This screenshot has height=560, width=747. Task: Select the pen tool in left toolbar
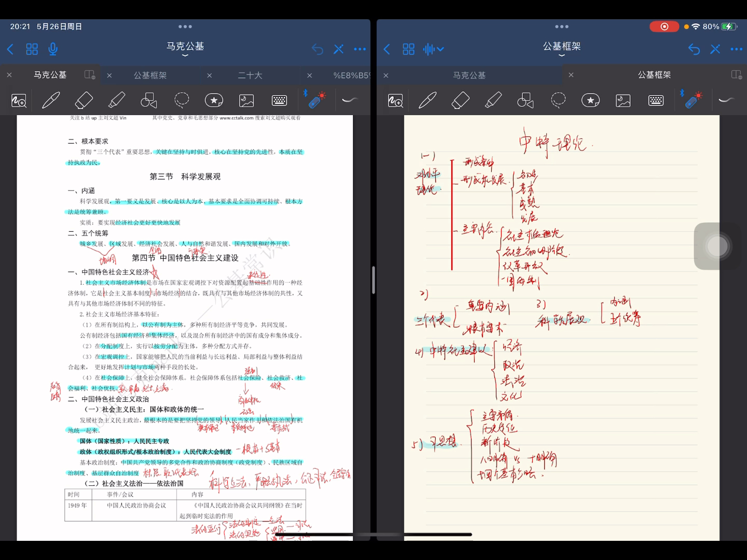coord(51,100)
